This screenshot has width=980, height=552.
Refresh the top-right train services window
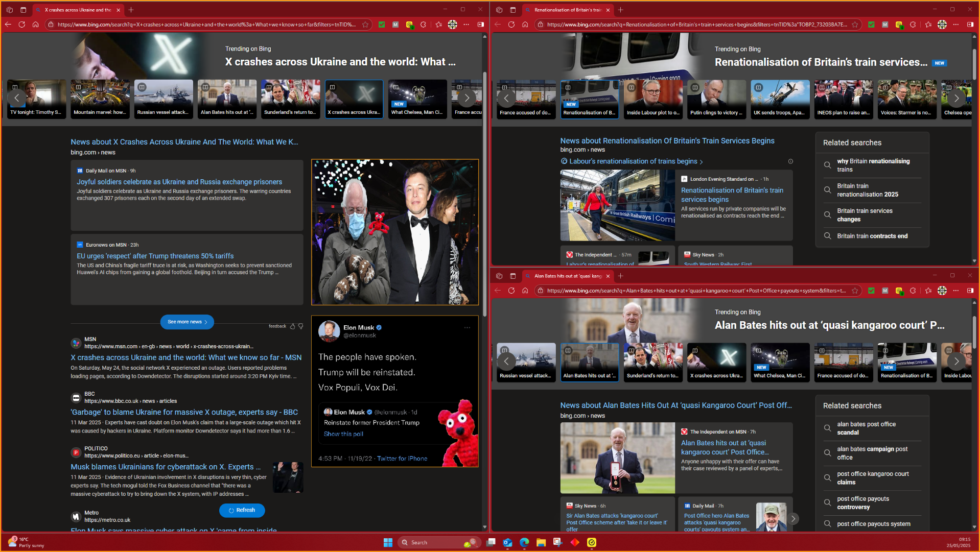511,25
